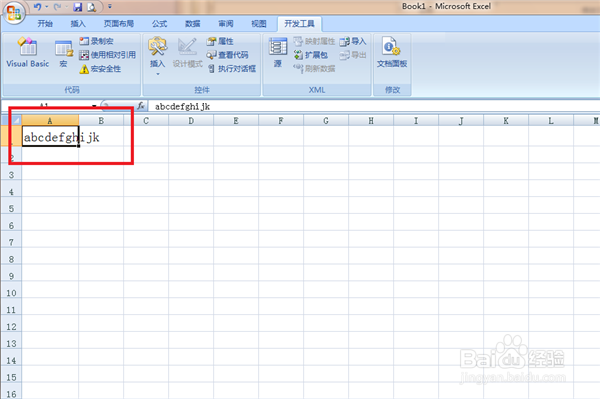Launch the Visual Basic editor
Image resolution: width=600 pixels, height=399 pixels.
[28, 52]
